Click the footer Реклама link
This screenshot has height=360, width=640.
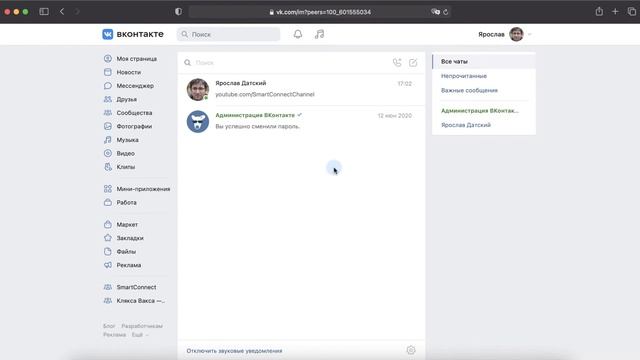point(114,335)
